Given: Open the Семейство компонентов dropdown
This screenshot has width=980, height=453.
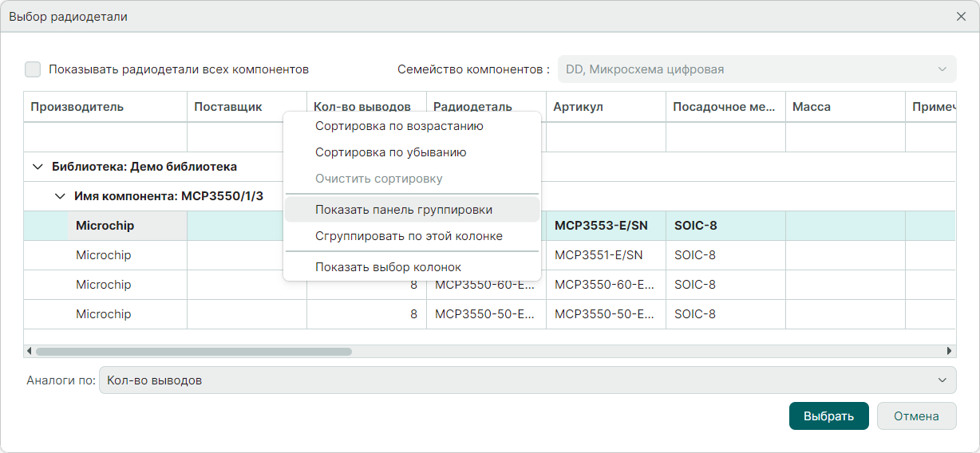Looking at the screenshot, I should [x=757, y=69].
